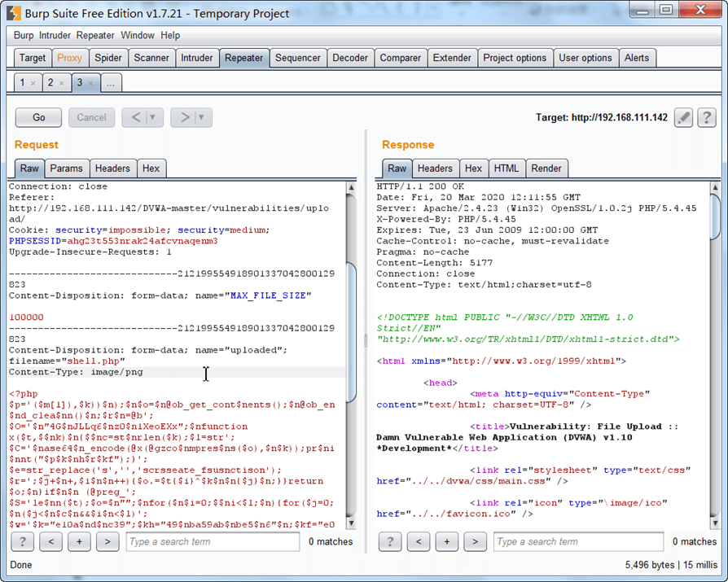Click the Cancel button

click(x=91, y=117)
